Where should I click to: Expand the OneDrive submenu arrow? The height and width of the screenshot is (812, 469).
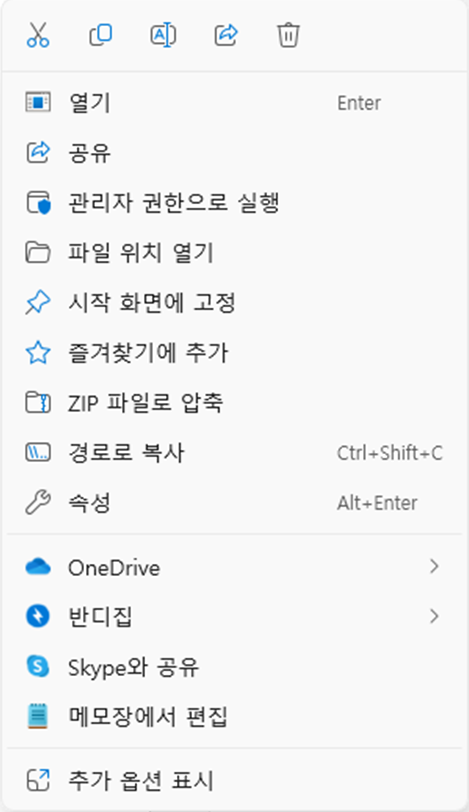[x=434, y=567]
